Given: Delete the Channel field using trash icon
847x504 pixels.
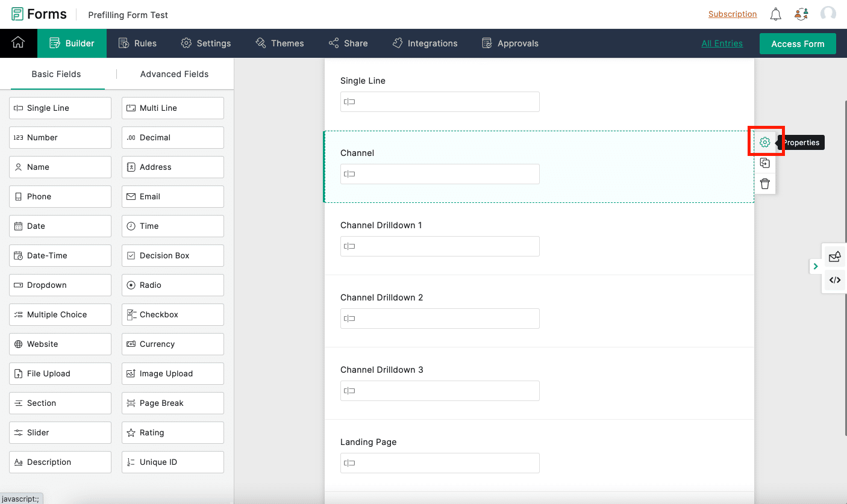Looking at the screenshot, I should click(765, 184).
